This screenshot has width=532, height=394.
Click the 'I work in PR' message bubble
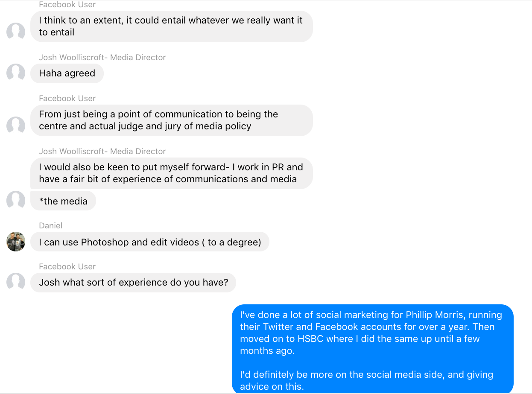click(x=172, y=173)
